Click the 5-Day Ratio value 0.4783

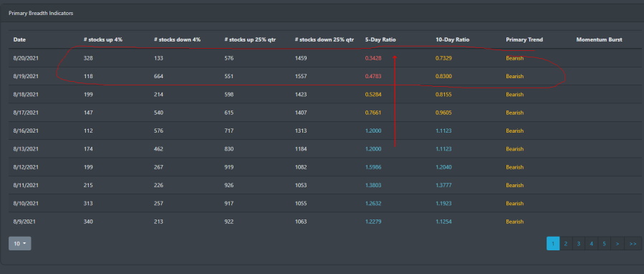(373, 77)
